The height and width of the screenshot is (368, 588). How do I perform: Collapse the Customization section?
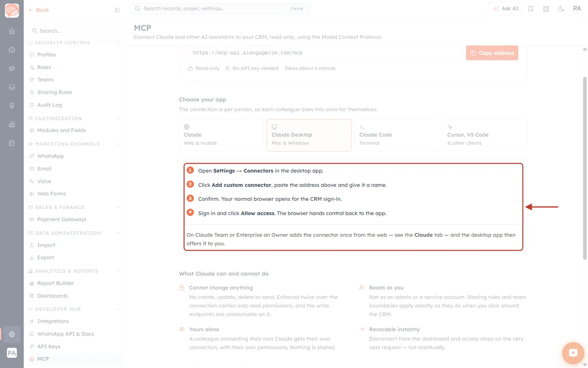click(x=118, y=119)
